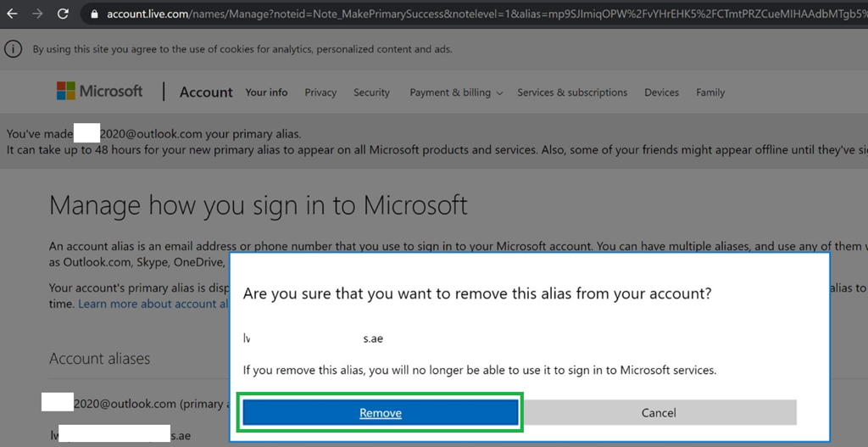Confirm alias removal with Remove button
The width and height of the screenshot is (868, 447).
(x=381, y=413)
